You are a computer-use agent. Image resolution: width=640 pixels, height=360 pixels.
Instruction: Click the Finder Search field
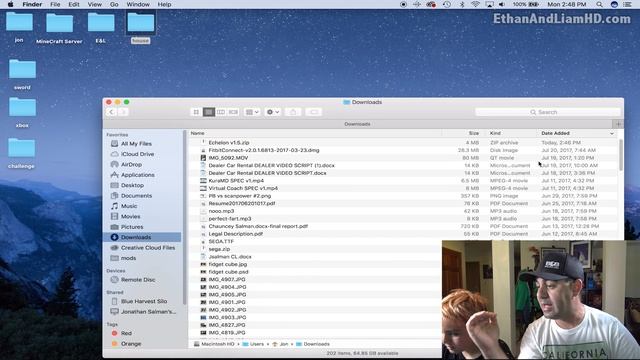(x=548, y=112)
